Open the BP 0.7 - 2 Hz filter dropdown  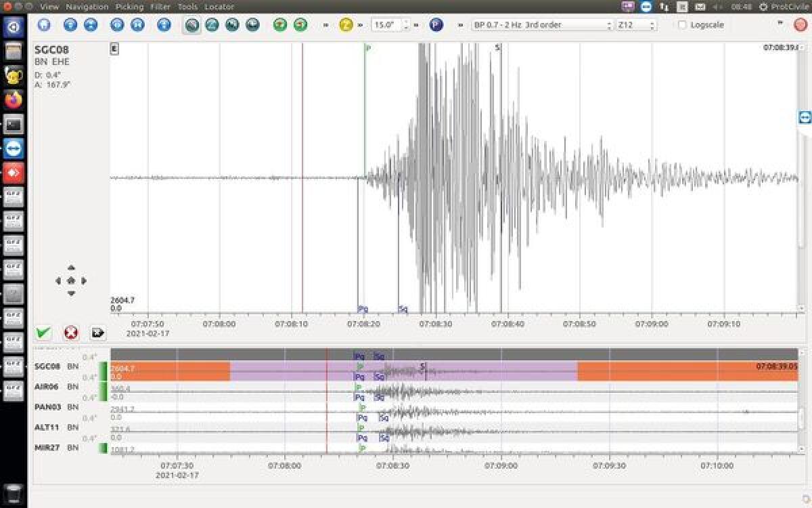click(x=542, y=25)
